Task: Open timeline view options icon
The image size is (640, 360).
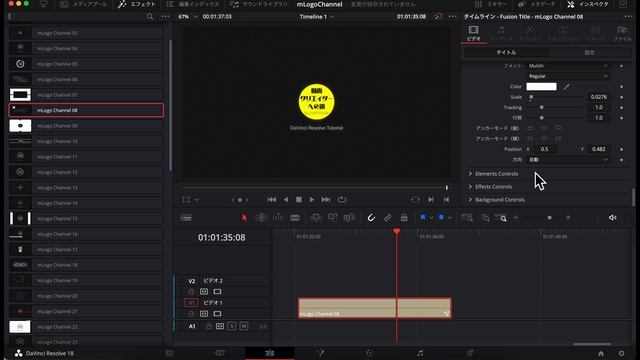Action: 186,218
